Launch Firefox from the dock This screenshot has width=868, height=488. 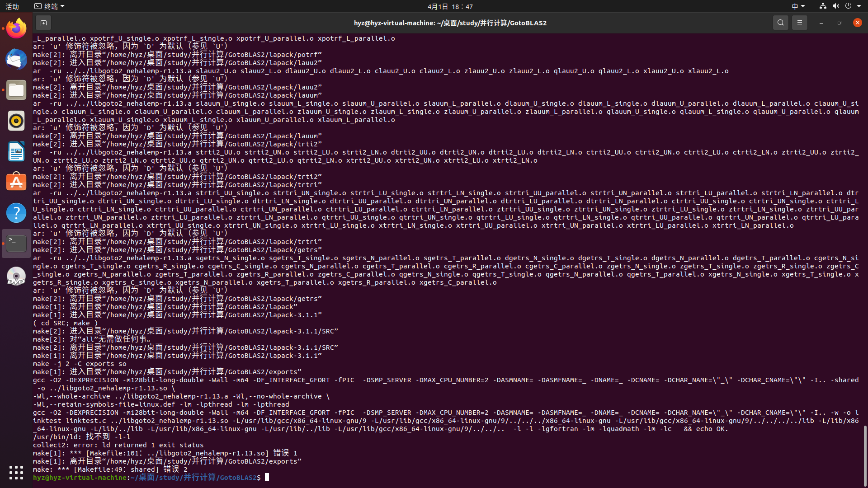click(x=16, y=29)
